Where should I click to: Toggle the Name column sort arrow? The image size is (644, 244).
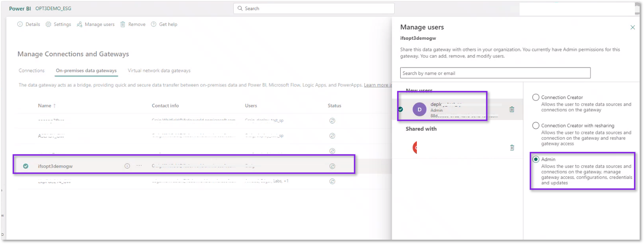(x=55, y=105)
